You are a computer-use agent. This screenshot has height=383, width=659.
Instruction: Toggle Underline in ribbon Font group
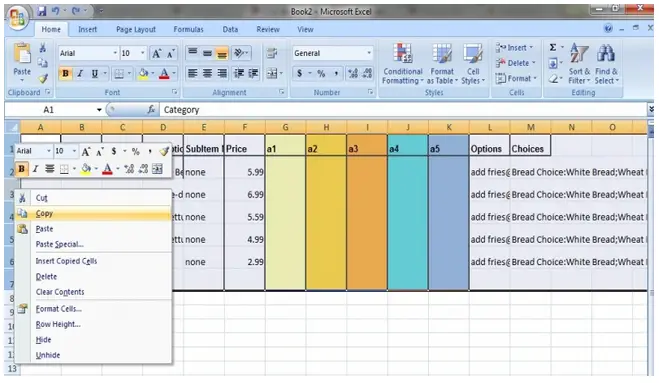[95, 74]
